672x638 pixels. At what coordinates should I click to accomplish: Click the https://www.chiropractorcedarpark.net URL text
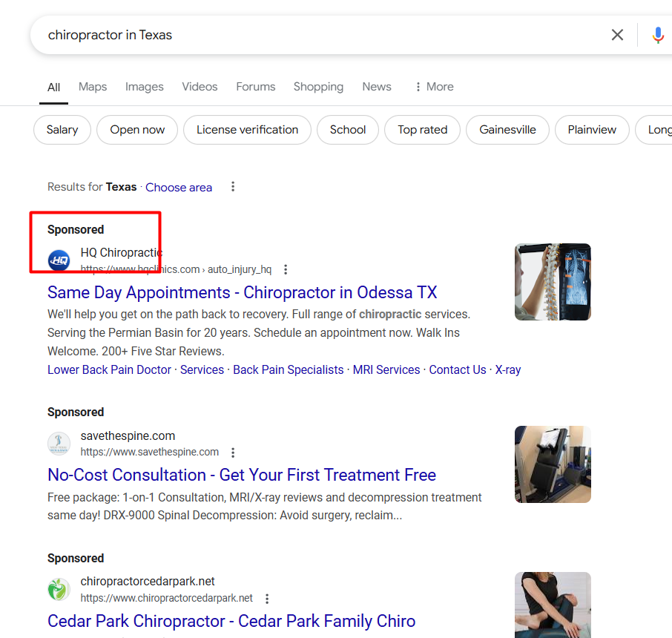point(167,598)
